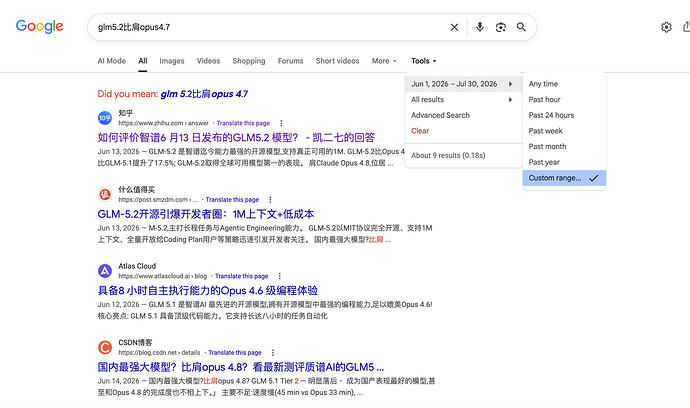690x408 pixels.
Task: Click zhihu.com URL text
Action: point(163,123)
